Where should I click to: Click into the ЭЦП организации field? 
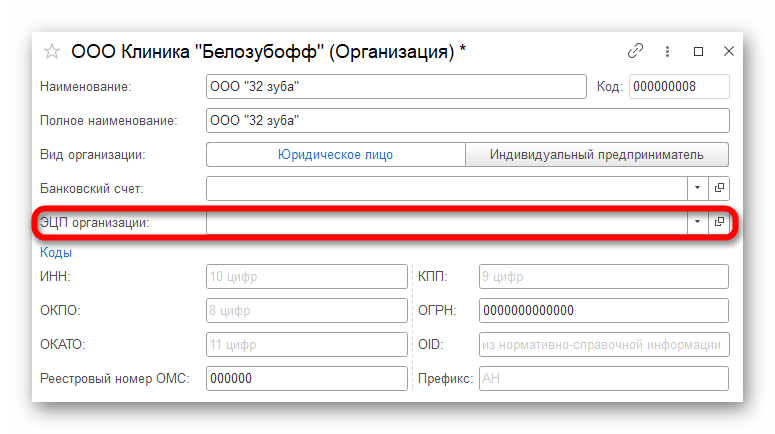[447, 222]
